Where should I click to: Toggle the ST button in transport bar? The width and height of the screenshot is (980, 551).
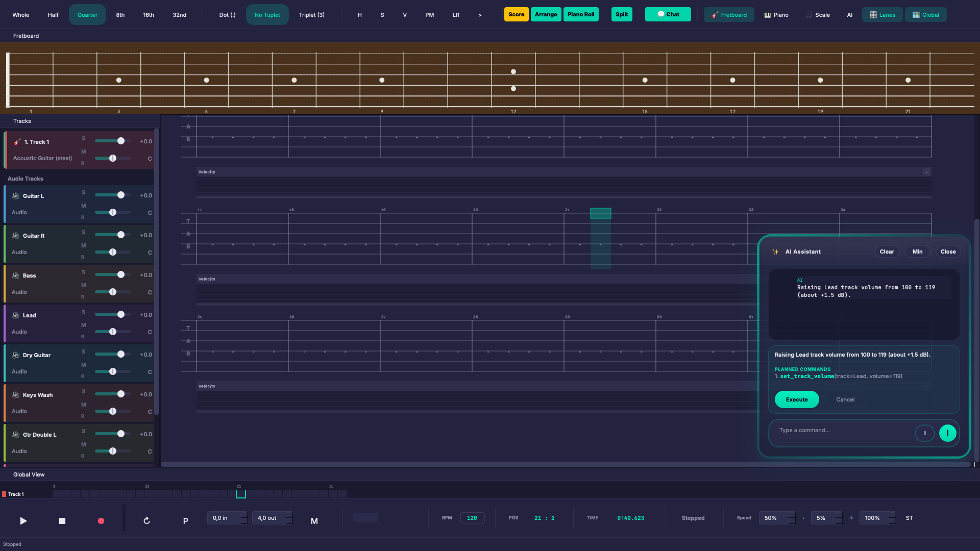(x=909, y=518)
